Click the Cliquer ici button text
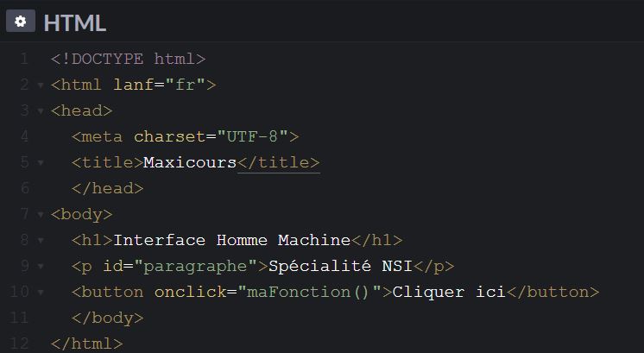Screen dimensions: 644x353 click(449, 292)
